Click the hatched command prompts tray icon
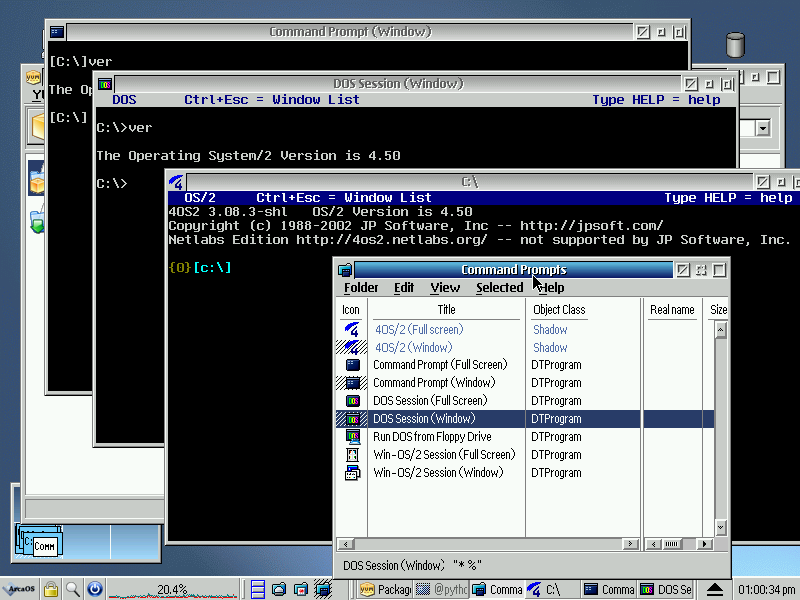The image size is (800, 600). pyautogui.click(x=323, y=589)
